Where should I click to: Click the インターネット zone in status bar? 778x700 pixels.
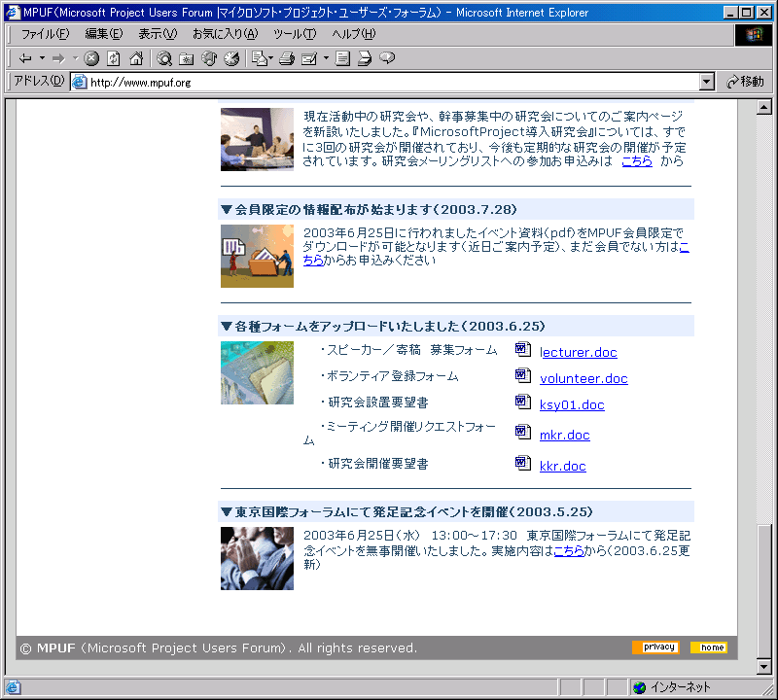pos(672,687)
